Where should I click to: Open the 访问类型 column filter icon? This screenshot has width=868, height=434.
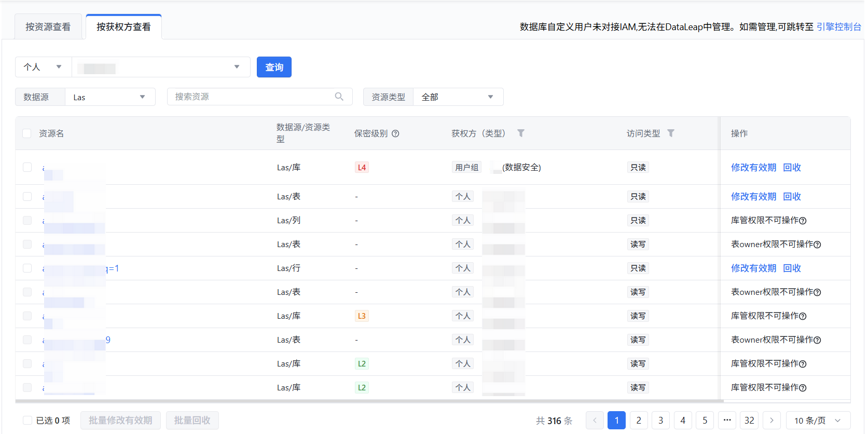[670, 133]
